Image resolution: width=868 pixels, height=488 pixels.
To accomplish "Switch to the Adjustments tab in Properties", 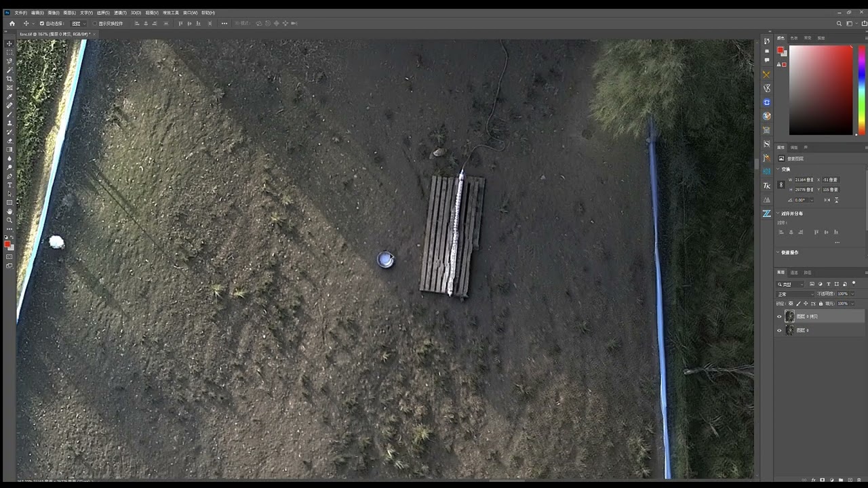I will [x=794, y=148].
